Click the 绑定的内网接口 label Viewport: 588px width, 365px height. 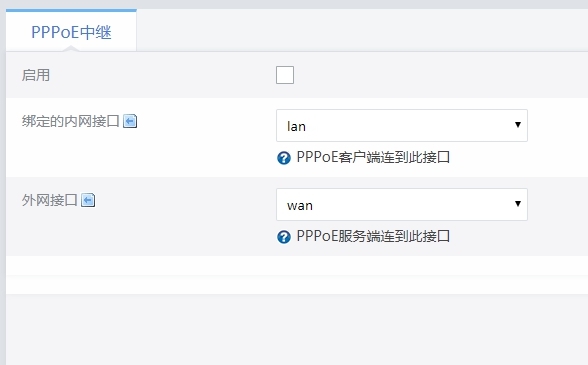(x=70, y=121)
